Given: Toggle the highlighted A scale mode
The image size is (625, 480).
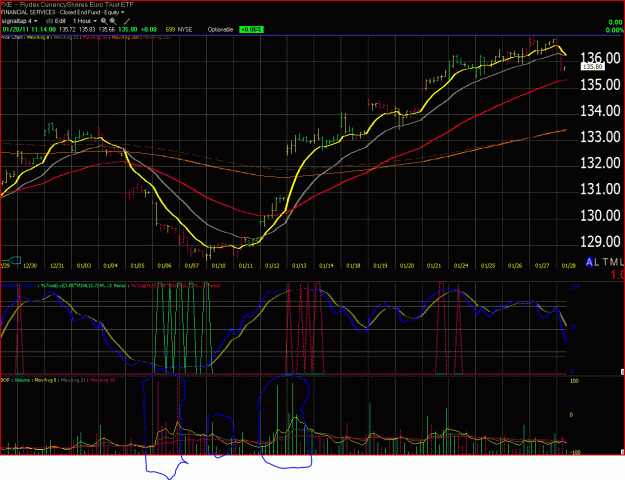Looking at the screenshot, I should [x=590, y=262].
